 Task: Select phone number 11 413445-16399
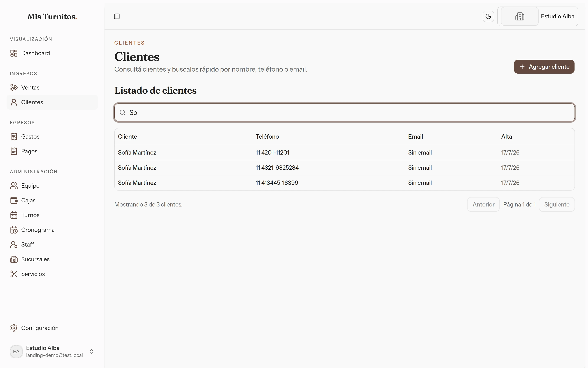click(277, 183)
